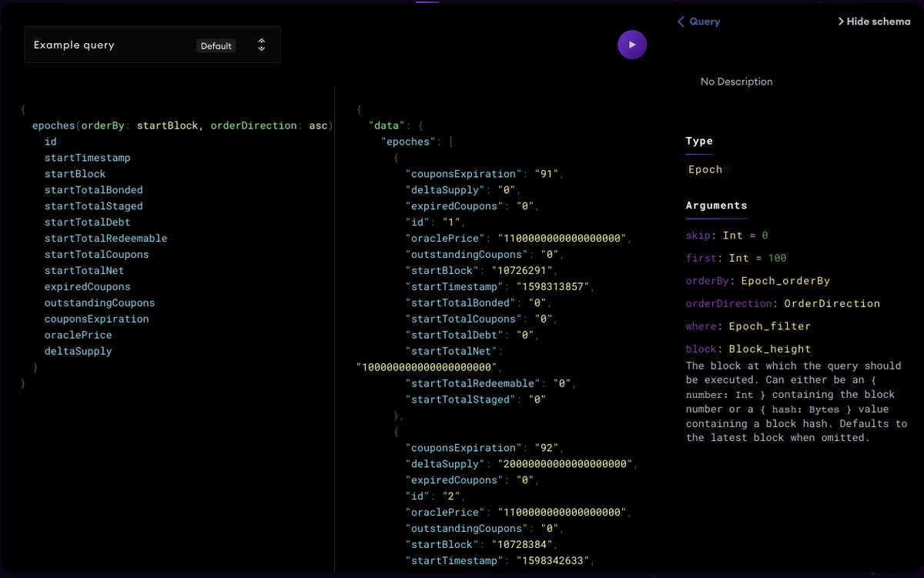Open the Epoch type in the schema panel
Image resolution: width=924 pixels, height=578 pixels.
point(706,169)
